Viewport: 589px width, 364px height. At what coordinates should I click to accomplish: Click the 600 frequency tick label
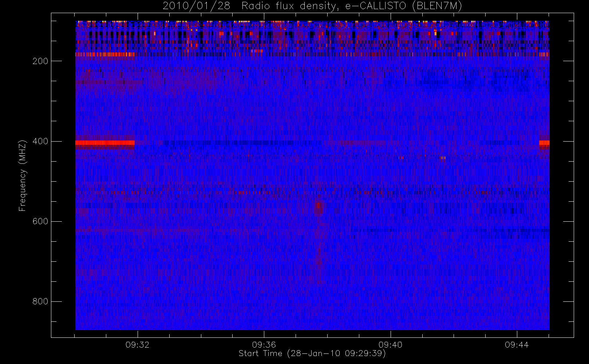tap(40, 221)
